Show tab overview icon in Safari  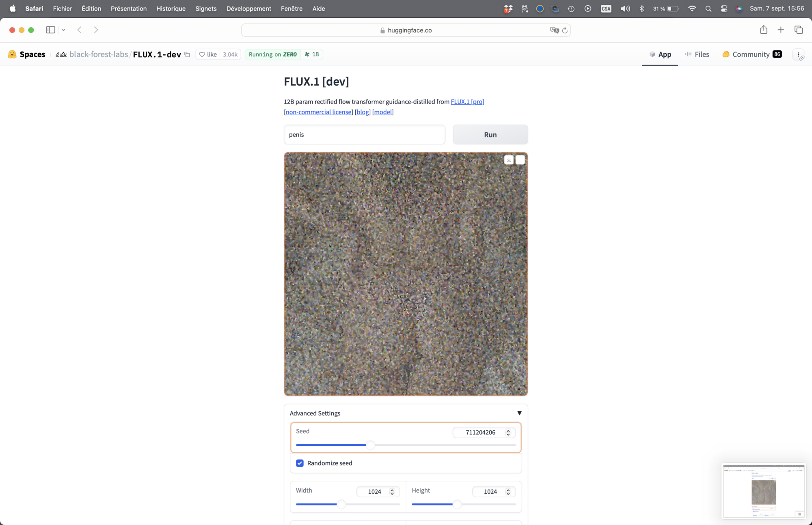coord(799,30)
